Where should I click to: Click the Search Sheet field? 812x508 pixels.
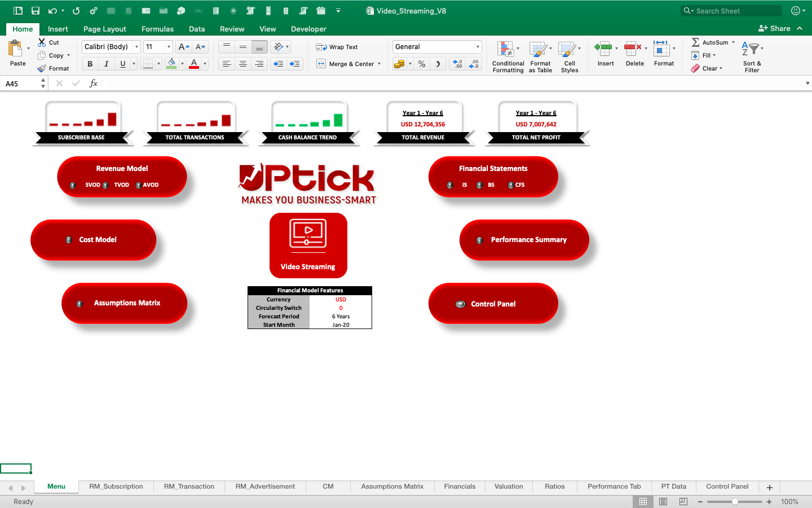click(732, 11)
